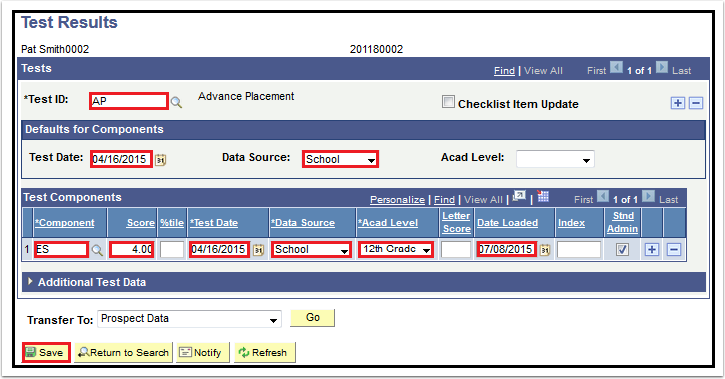
Task: Click empty %tile field in row 1
Action: tap(172, 250)
